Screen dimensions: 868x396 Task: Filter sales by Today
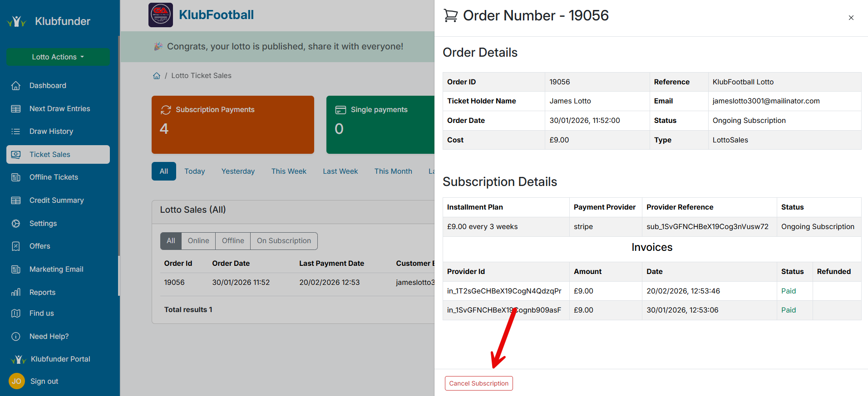(x=195, y=171)
